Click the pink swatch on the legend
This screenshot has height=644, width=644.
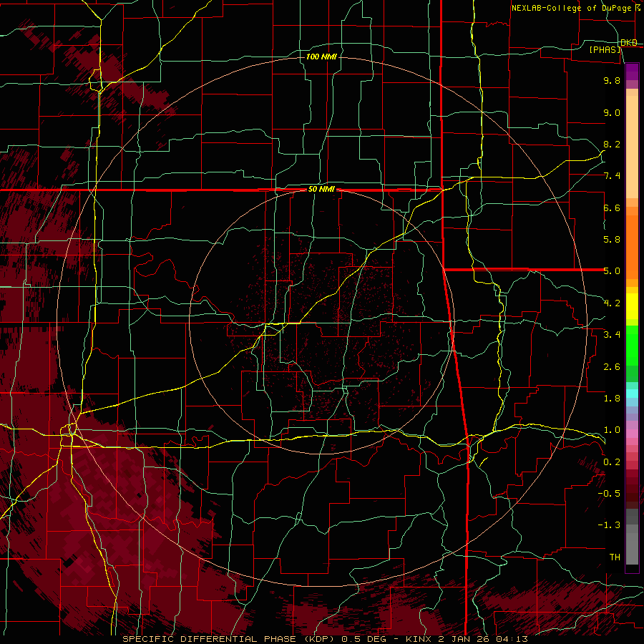pyautogui.click(x=632, y=434)
